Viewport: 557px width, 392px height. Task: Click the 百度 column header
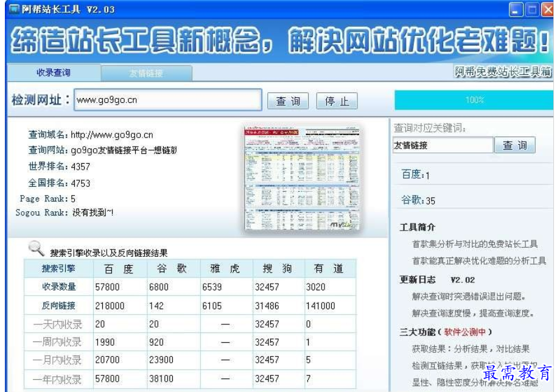(x=119, y=269)
